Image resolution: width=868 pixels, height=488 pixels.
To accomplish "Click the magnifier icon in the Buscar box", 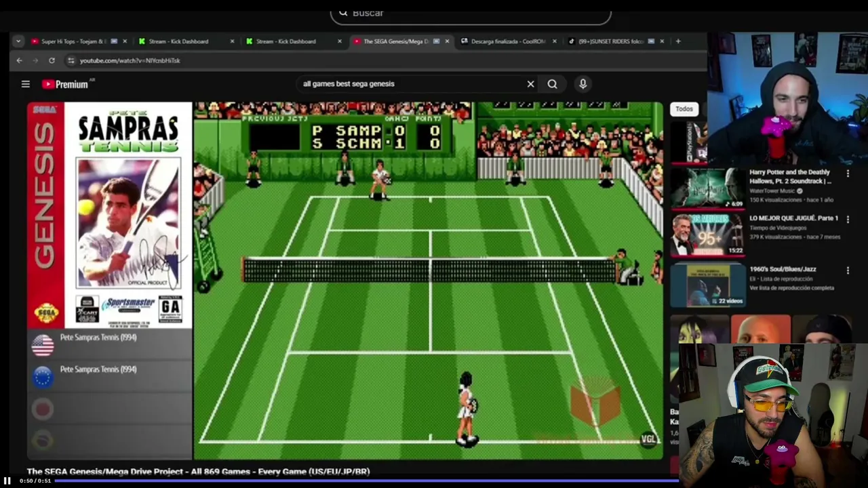I will [343, 12].
